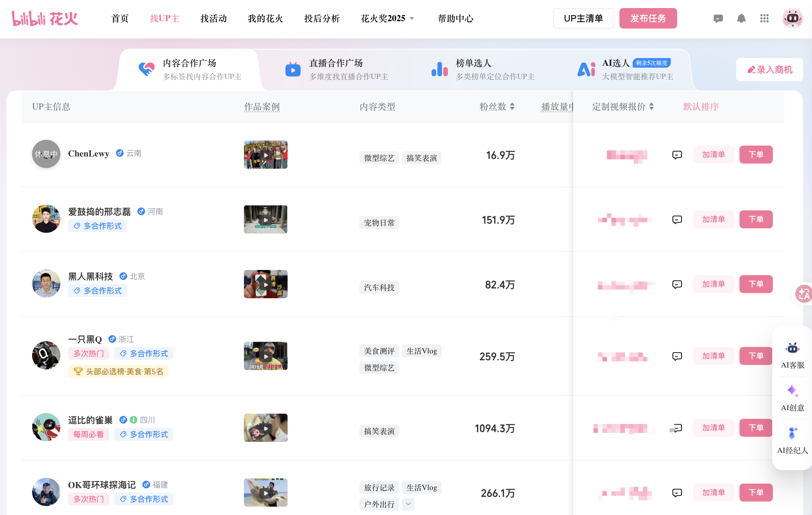The height and width of the screenshot is (515, 812).
Task: Add 爱鼓捣的邢志磊 to list with 加清单
Action: tap(713, 220)
